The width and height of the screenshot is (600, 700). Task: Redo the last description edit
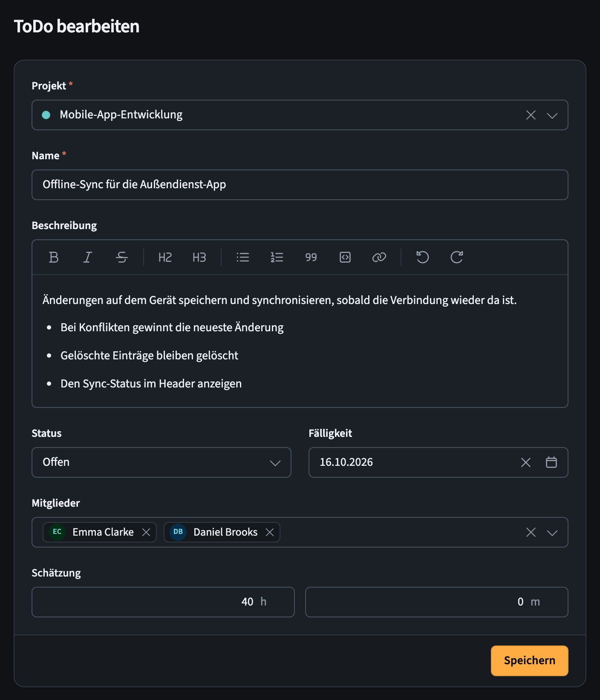(457, 257)
